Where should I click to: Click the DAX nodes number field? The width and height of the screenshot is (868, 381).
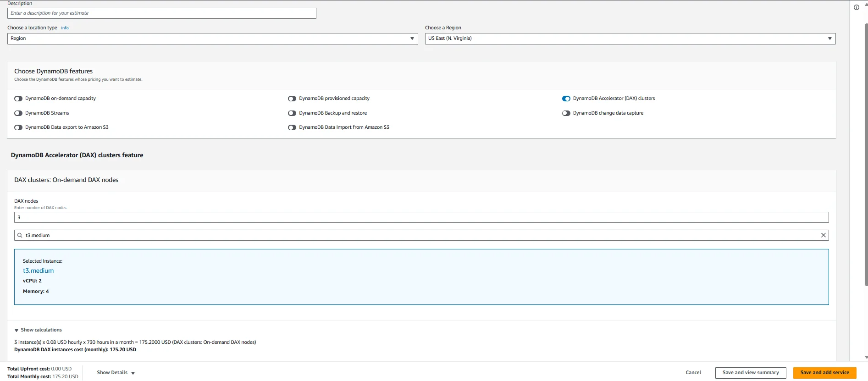point(421,217)
